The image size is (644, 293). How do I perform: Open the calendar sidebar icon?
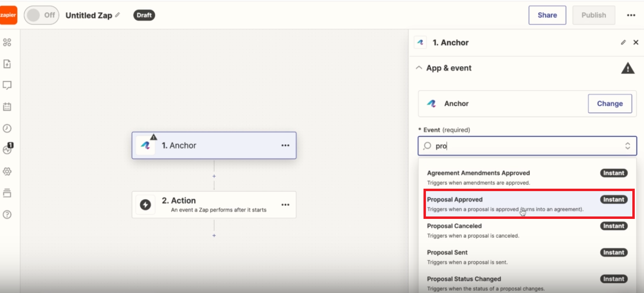(7, 107)
